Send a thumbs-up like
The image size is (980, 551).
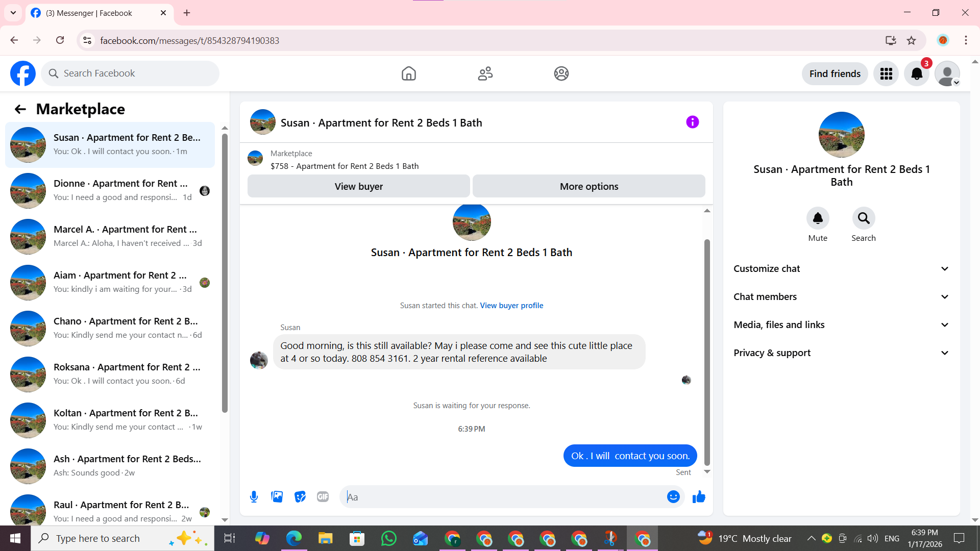699,496
